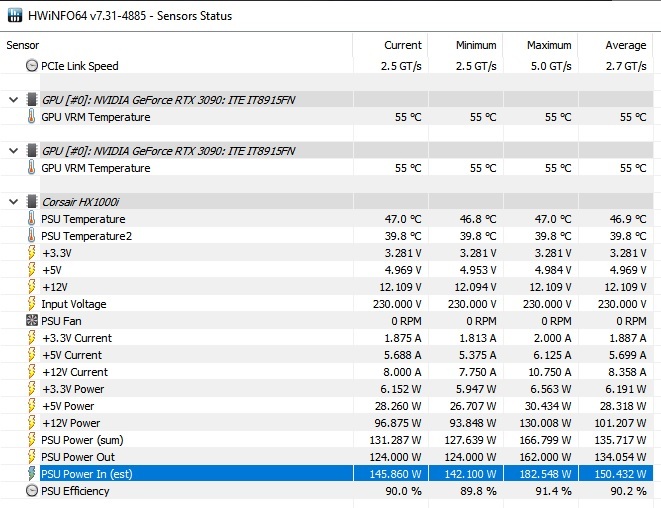Collapse the GPU group directly above Corsair HX1000i
661x508 pixels.
click(x=12, y=151)
